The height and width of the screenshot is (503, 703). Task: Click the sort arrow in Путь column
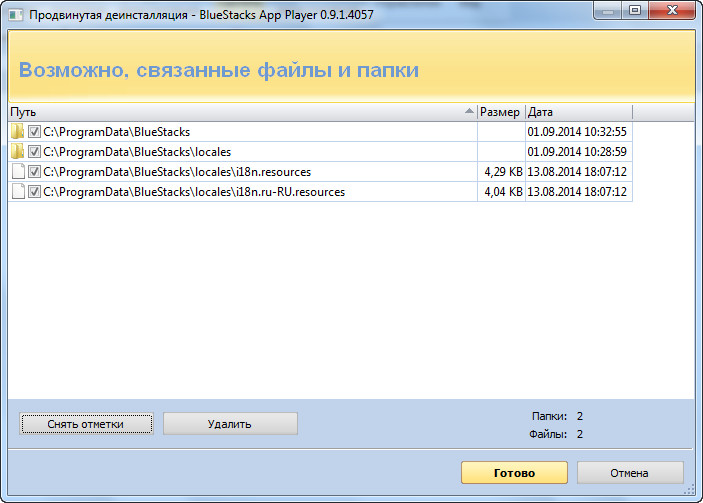(x=469, y=112)
